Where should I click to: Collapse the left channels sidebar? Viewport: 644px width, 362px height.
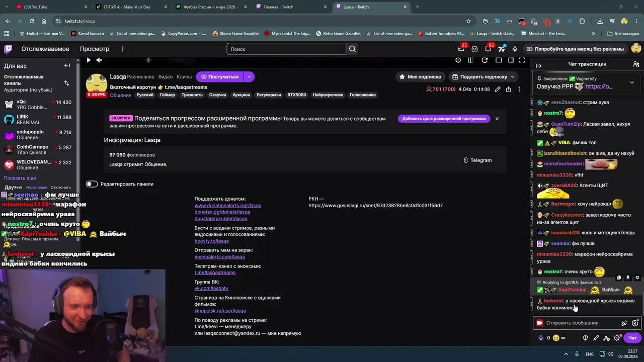67,66
